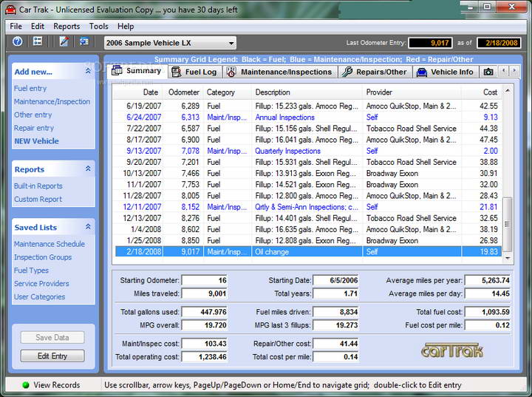Open the Reports menu
The height and width of the screenshot is (397, 532).
66,26
